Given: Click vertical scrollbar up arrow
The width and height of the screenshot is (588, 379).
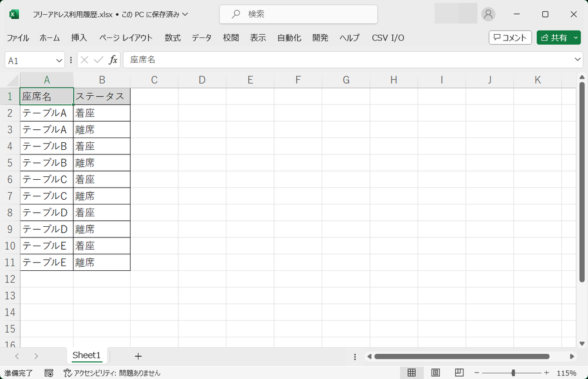Looking at the screenshot, I should pyautogui.click(x=582, y=77).
